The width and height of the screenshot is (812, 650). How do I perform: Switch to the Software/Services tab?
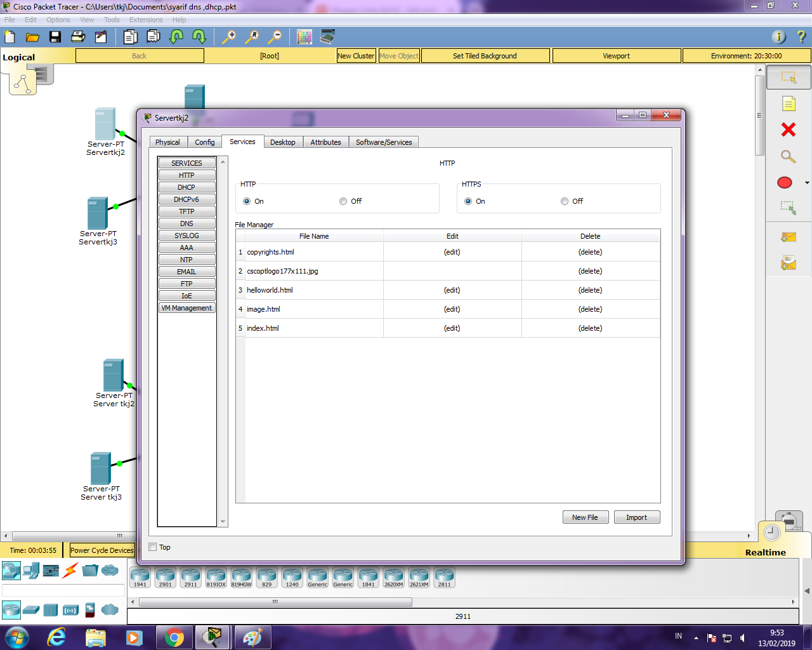tap(384, 142)
